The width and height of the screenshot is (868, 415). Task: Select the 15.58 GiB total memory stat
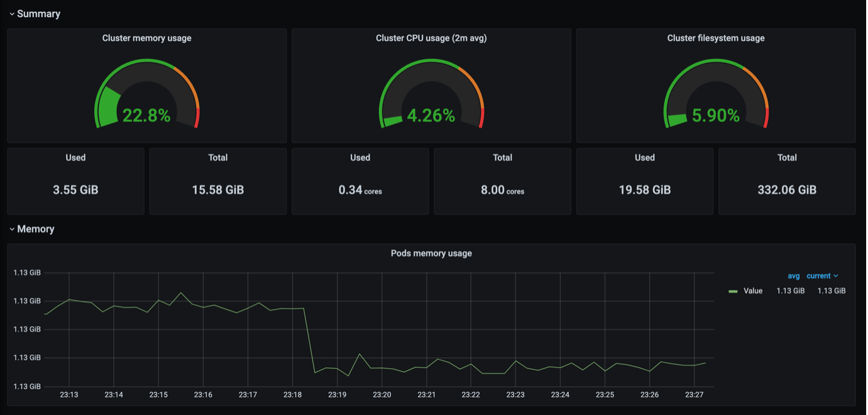(218, 190)
